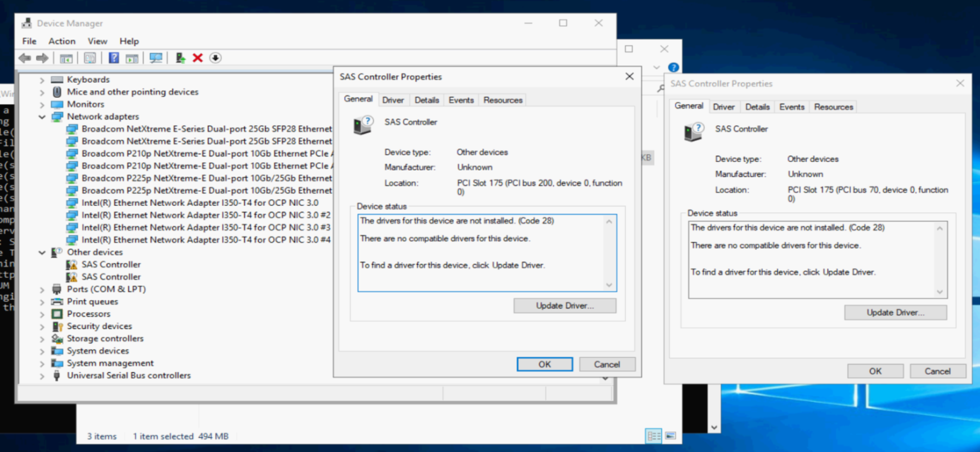Screen dimensions: 980x452
Task: Expand the Storage controllers category
Action: coord(42,338)
